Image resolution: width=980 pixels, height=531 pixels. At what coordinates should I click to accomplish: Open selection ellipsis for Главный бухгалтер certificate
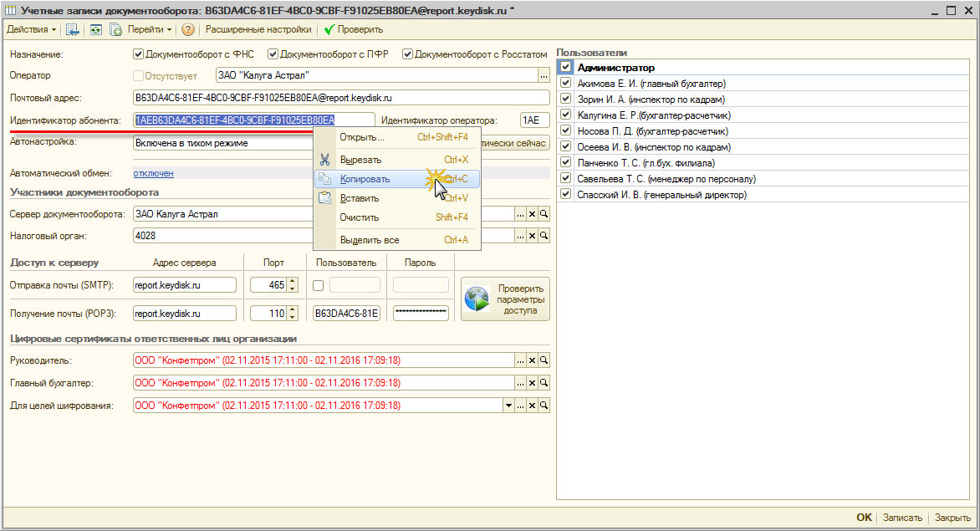(520, 383)
